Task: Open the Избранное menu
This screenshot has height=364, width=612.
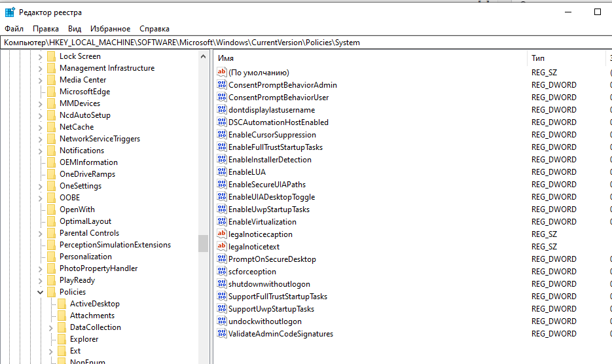Action: pyautogui.click(x=111, y=29)
